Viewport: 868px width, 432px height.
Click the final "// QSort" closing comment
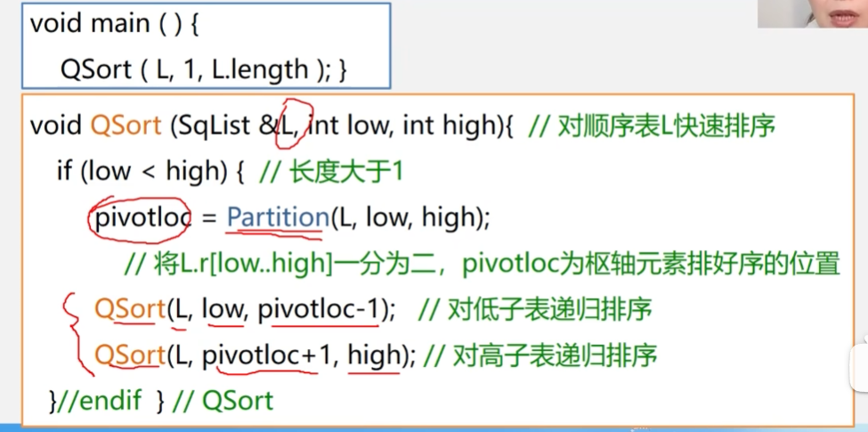point(223,402)
